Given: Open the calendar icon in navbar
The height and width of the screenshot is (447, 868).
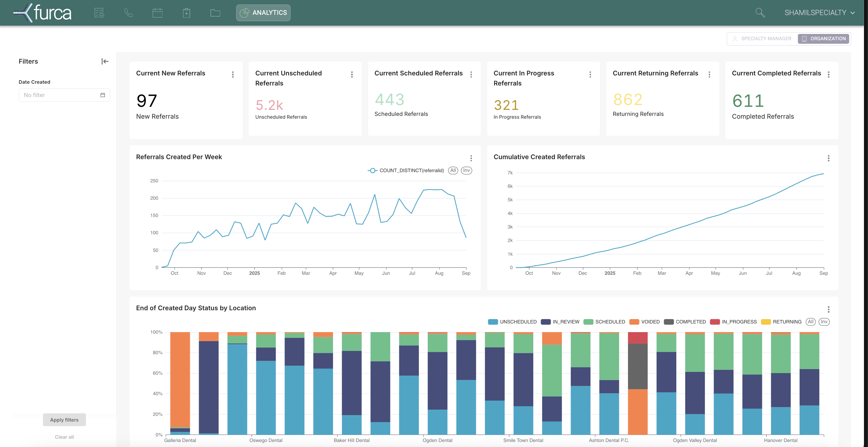Looking at the screenshot, I should pos(157,13).
